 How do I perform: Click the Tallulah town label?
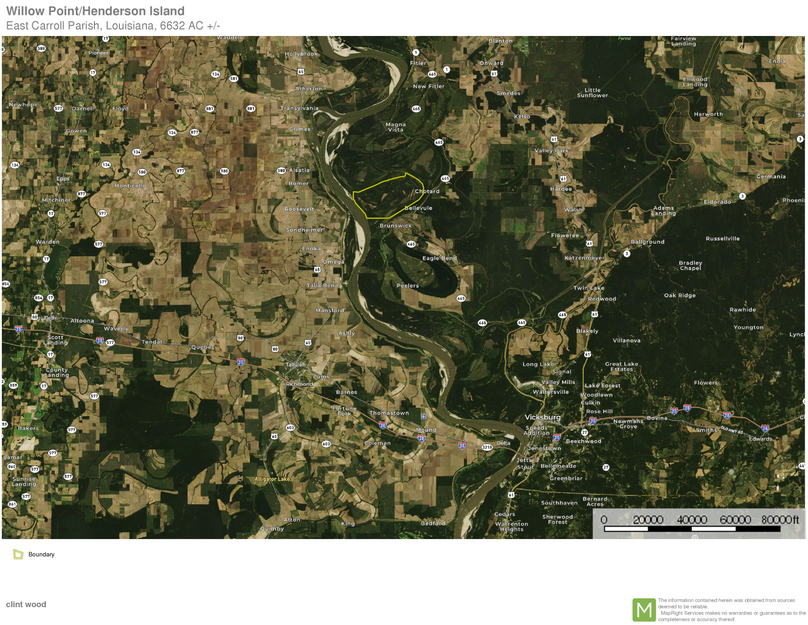295,365
